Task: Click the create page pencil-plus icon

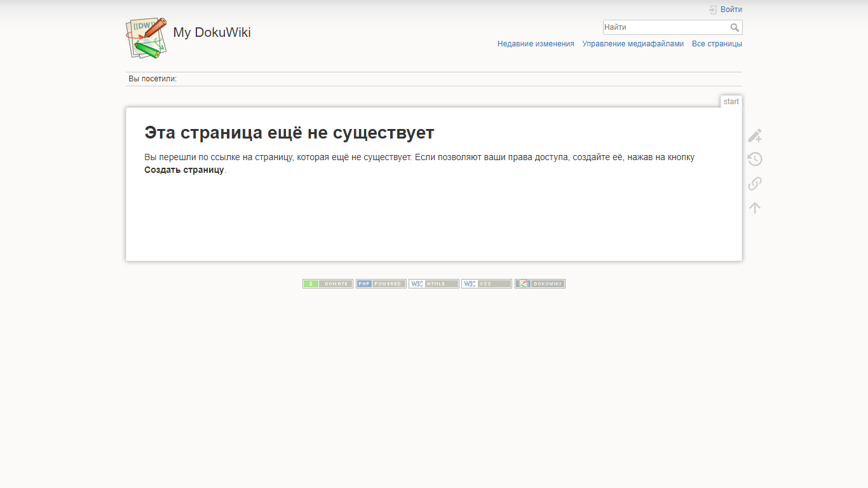Action: click(755, 135)
